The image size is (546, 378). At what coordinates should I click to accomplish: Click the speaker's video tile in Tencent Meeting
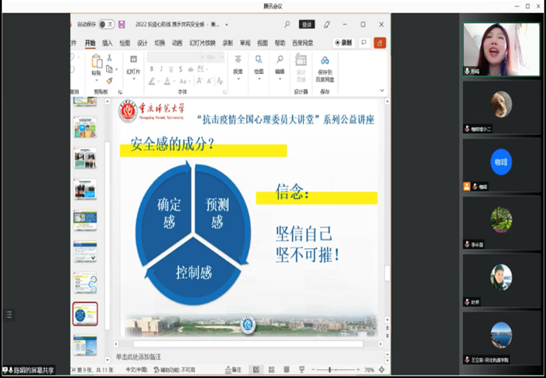coord(501,49)
